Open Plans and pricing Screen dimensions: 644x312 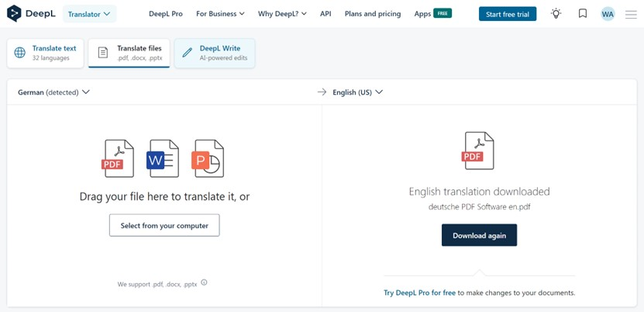373,13
